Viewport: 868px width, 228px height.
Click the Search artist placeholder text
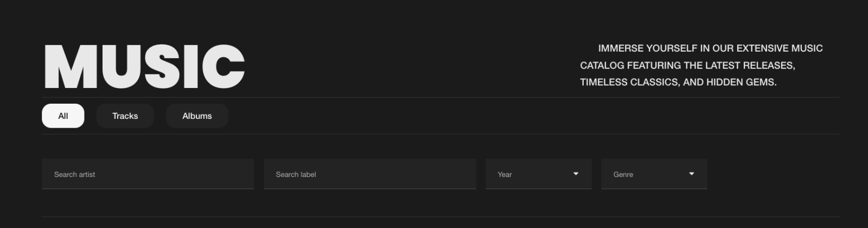click(74, 174)
